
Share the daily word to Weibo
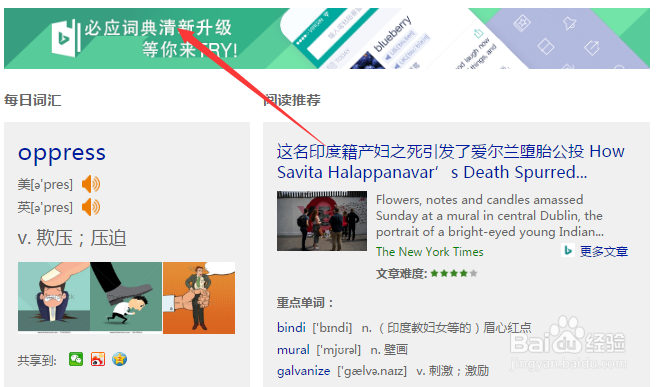[98, 359]
